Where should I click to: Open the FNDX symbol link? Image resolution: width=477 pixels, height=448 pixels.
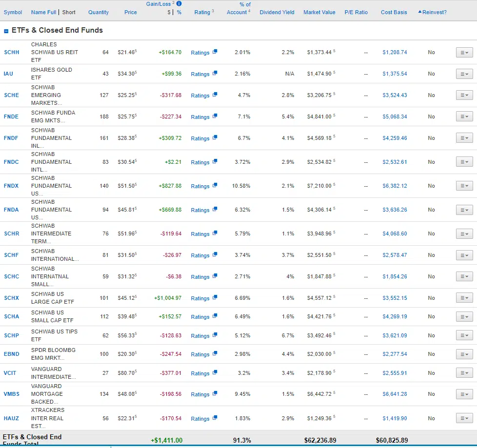11,186
